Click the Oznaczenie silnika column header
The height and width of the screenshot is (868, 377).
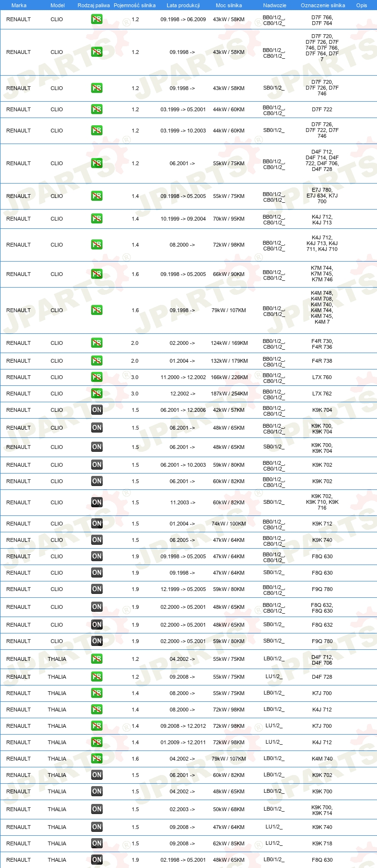click(323, 5)
